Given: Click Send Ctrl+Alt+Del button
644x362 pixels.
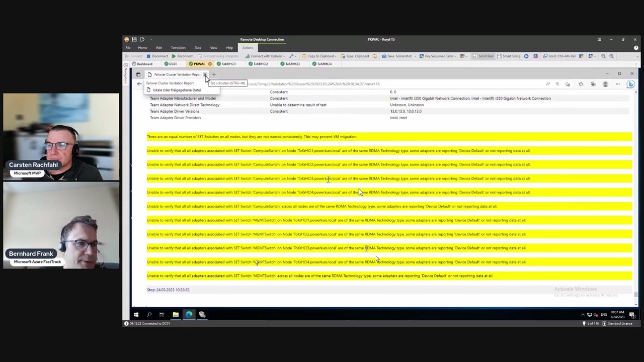Looking at the screenshot, I should point(559,56).
